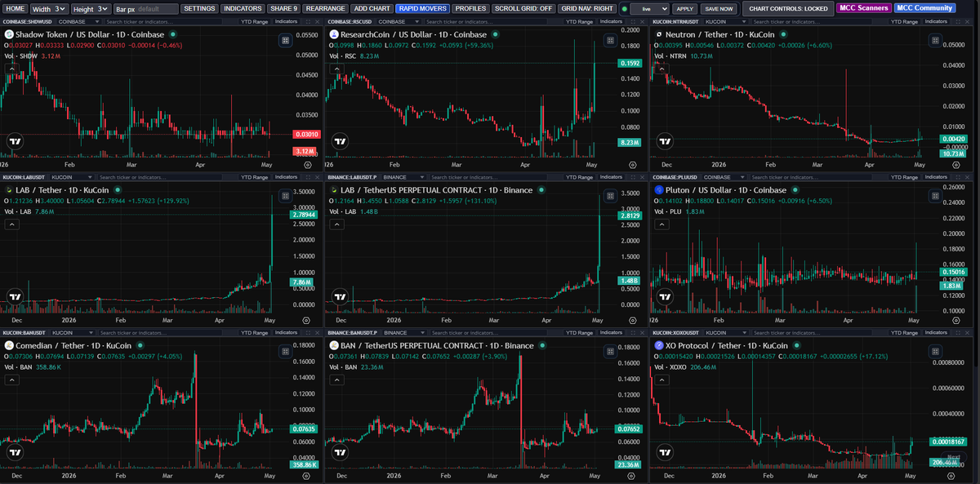Open layout grid icon on XO Protocol chart
The width and height of the screenshot is (980, 484).
934,350
